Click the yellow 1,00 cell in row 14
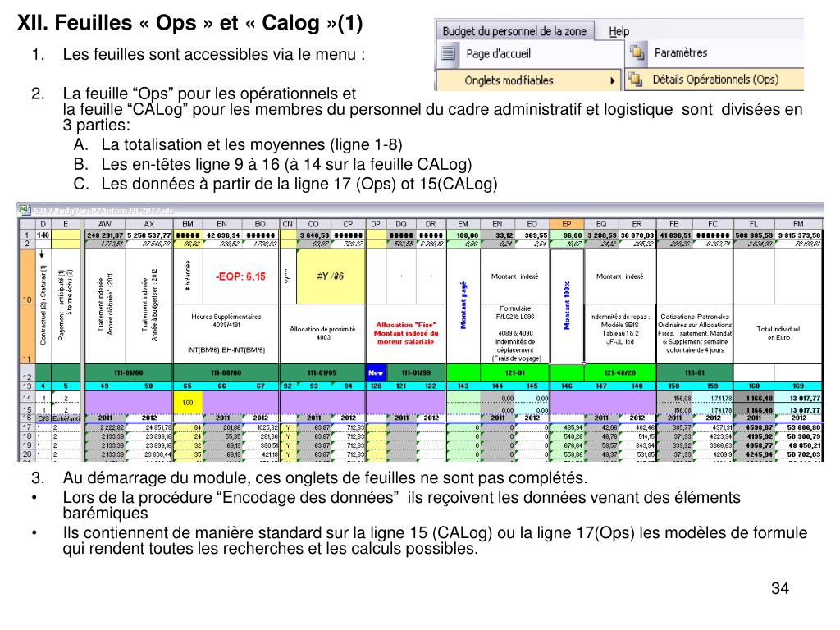The height and width of the screenshot is (630, 840). click(x=188, y=403)
